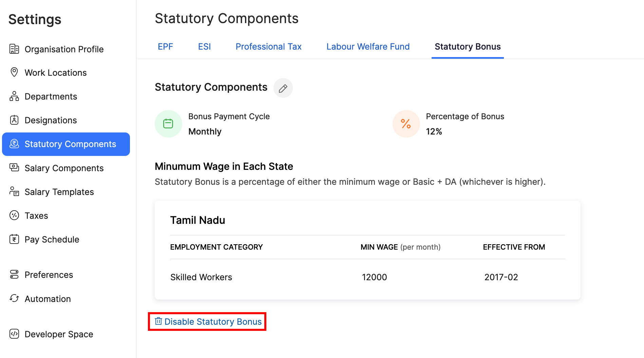This screenshot has width=644, height=358.
Task: Click the orange Percentage of Bonus icon
Action: point(406,124)
